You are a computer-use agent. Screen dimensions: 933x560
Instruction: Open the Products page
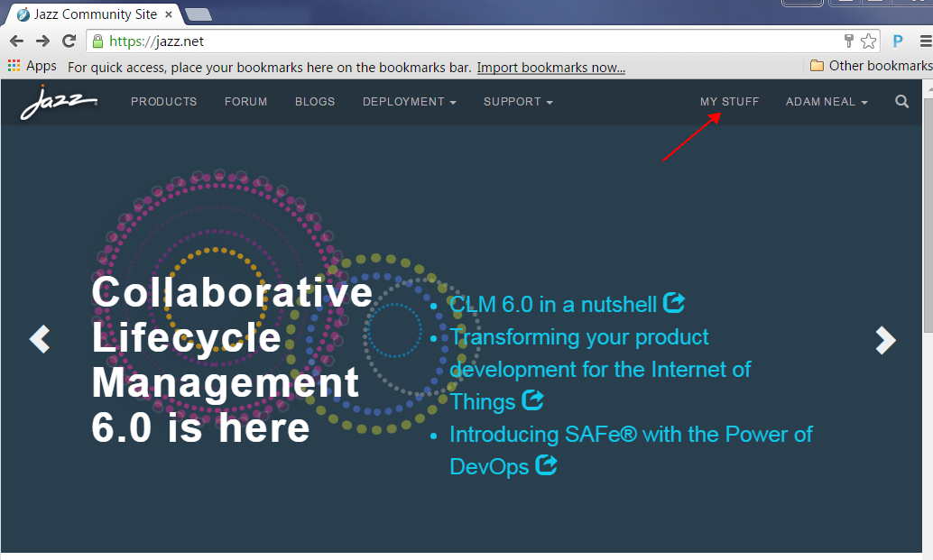click(163, 102)
